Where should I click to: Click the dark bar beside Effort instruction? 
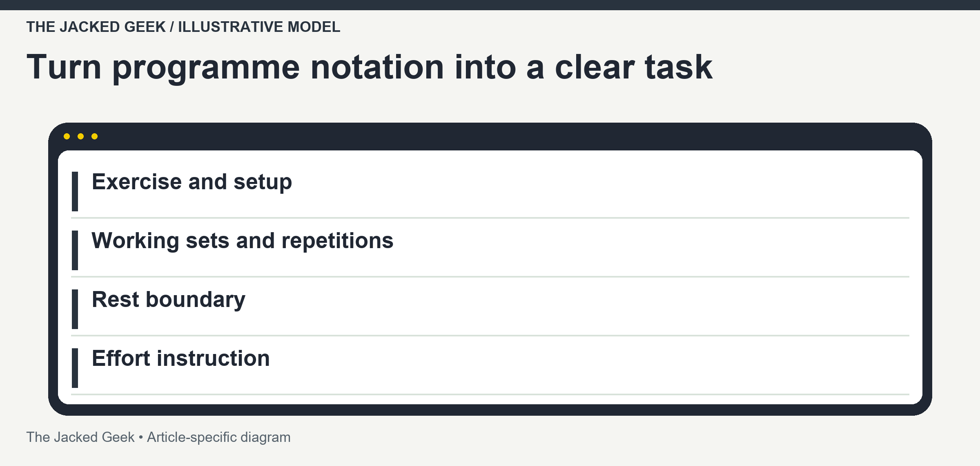click(75, 368)
